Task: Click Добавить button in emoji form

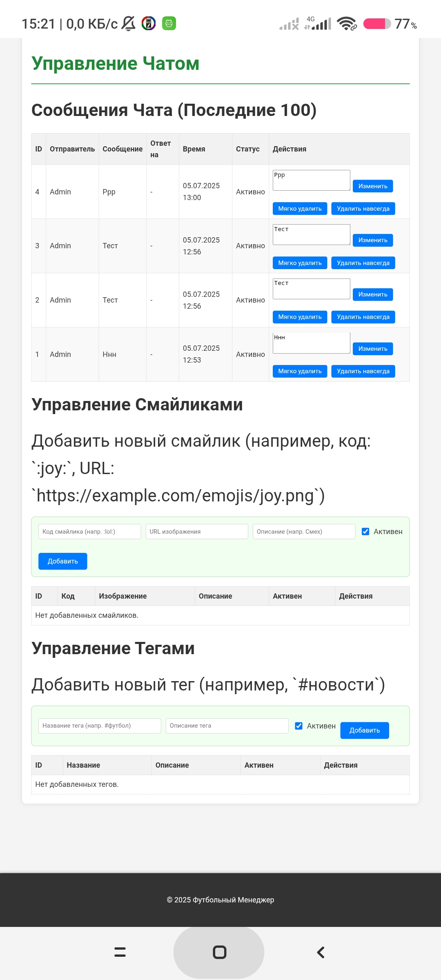Action: point(62,561)
